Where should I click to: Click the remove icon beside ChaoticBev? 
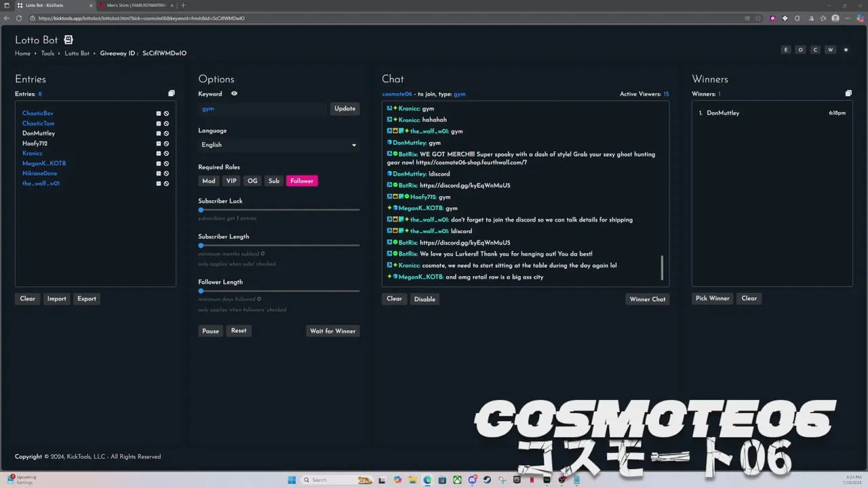coord(159,114)
